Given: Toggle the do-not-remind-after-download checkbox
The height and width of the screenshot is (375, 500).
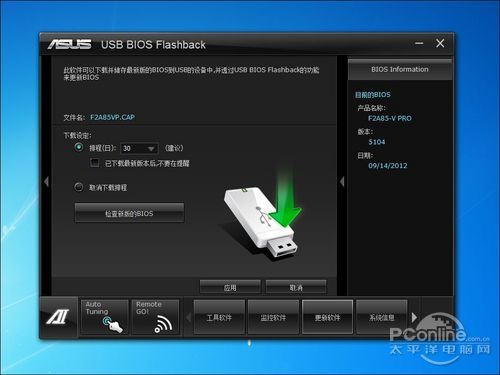Looking at the screenshot, I should point(95,163).
